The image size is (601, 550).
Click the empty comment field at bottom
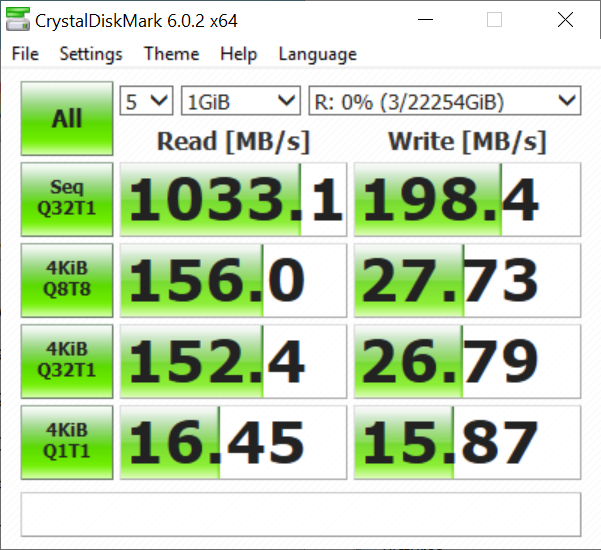pyautogui.click(x=301, y=514)
